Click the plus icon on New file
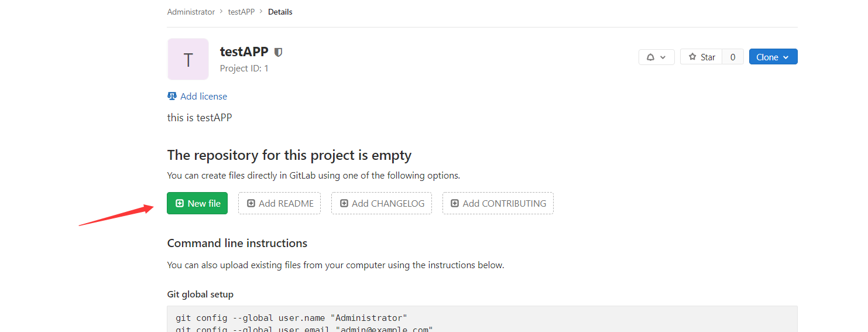Viewport: 868px width, 332px height. point(180,203)
